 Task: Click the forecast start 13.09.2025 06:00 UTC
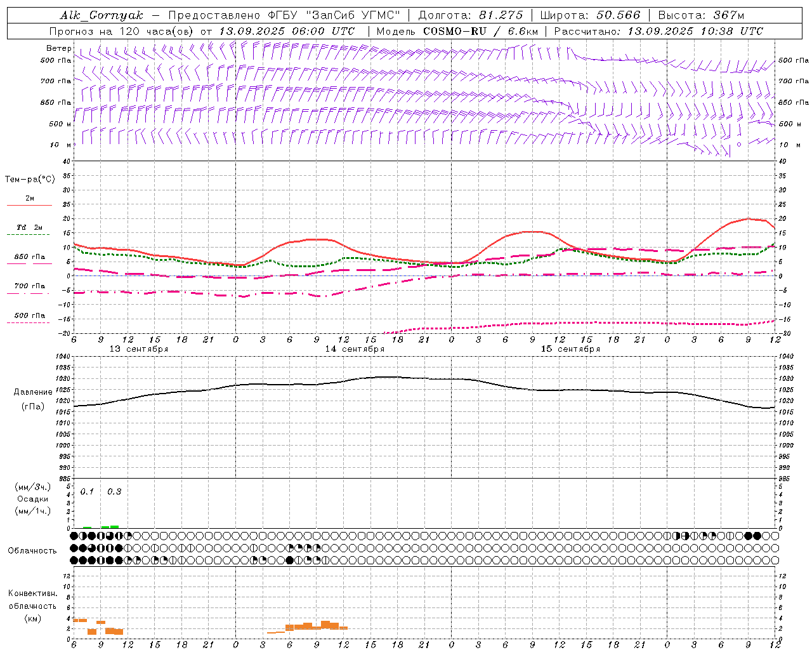pyautogui.click(x=286, y=31)
